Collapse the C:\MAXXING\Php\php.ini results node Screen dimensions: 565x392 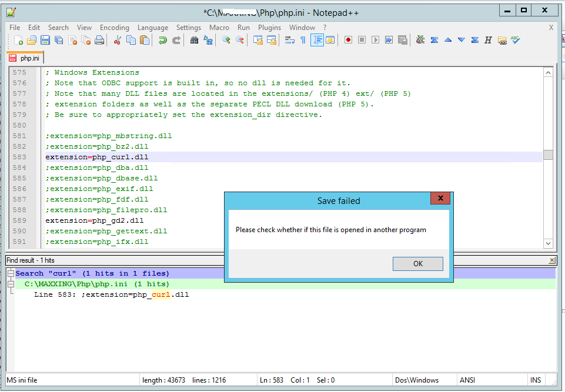pos(11,284)
